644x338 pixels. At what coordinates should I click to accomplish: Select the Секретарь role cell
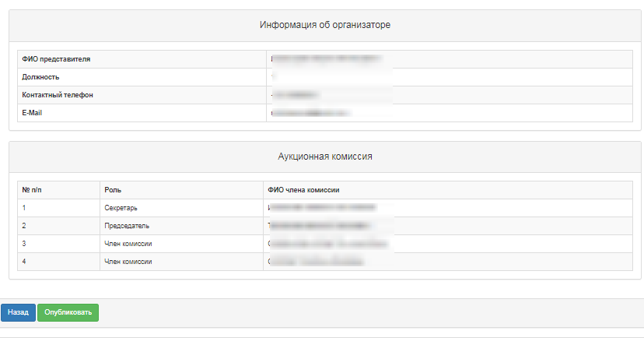181,208
